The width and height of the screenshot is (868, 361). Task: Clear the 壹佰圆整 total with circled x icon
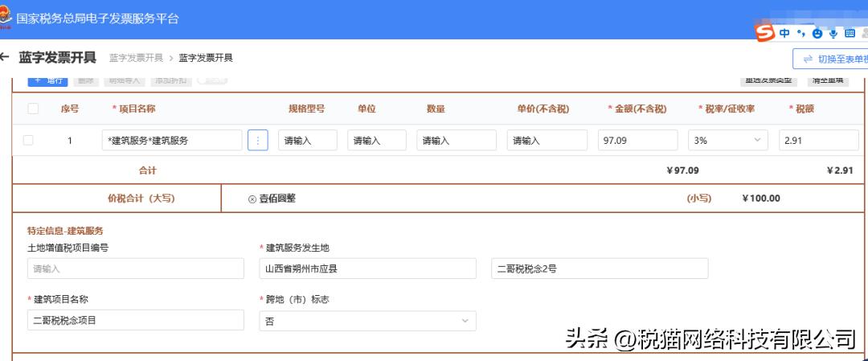click(x=252, y=199)
